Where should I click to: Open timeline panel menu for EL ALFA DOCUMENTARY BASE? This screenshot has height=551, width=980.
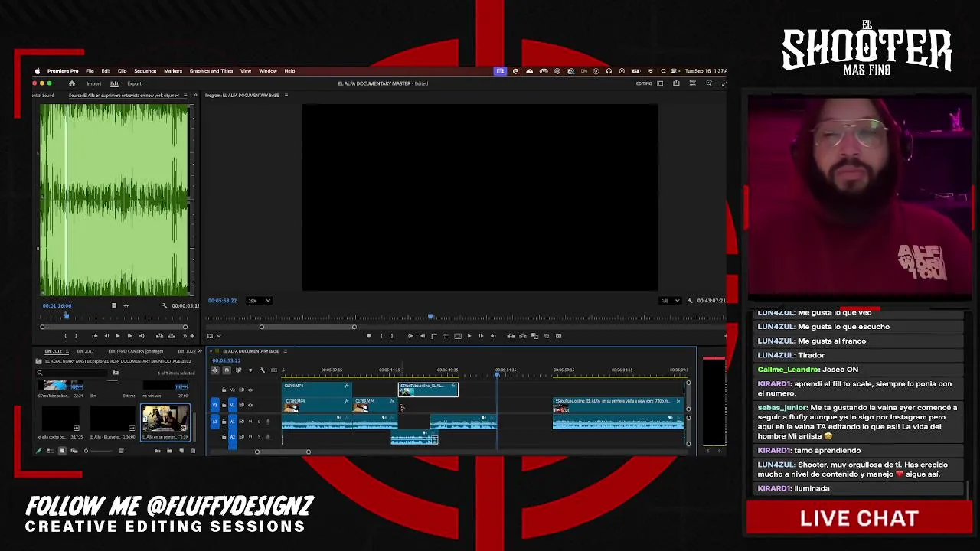point(285,351)
